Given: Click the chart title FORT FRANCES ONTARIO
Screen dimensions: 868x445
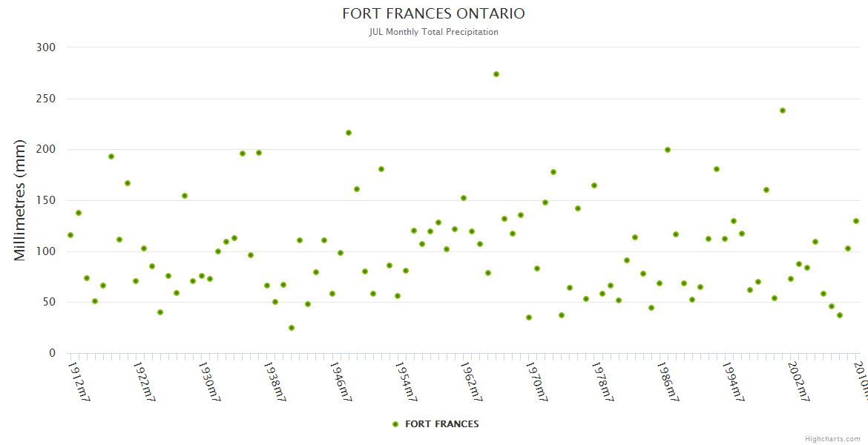Looking at the screenshot, I should coord(433,14).
